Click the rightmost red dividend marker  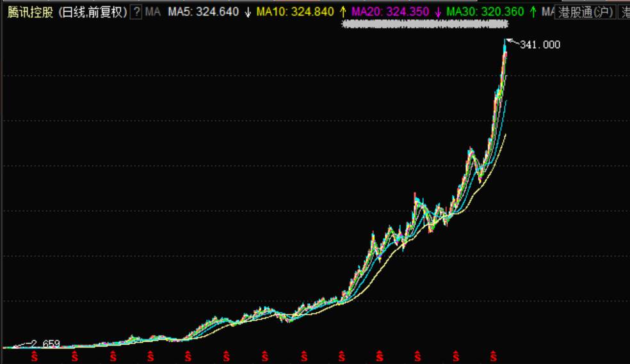[x=493, y=355]
